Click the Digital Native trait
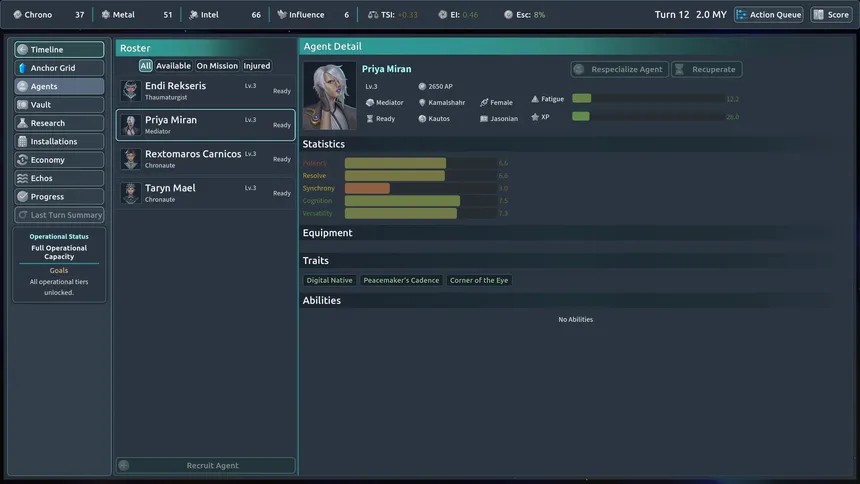The image size is (860, 484). click(330, 280)
